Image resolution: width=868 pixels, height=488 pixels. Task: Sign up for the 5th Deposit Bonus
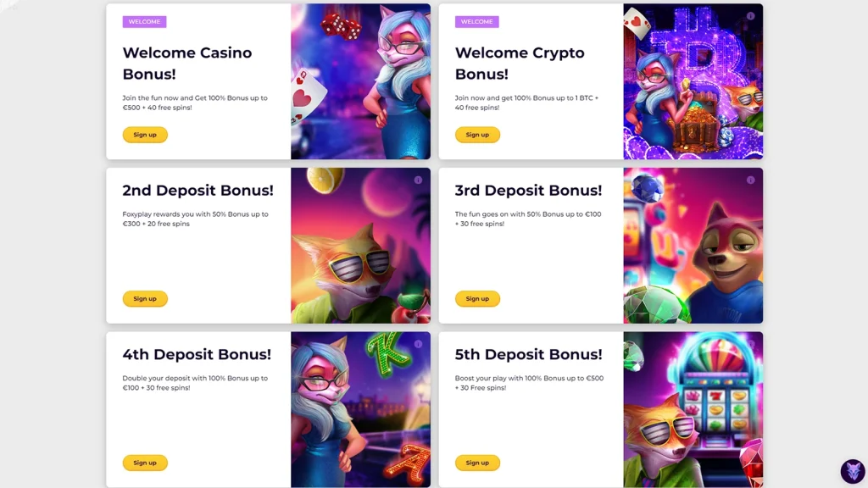(x=477, y=463)
